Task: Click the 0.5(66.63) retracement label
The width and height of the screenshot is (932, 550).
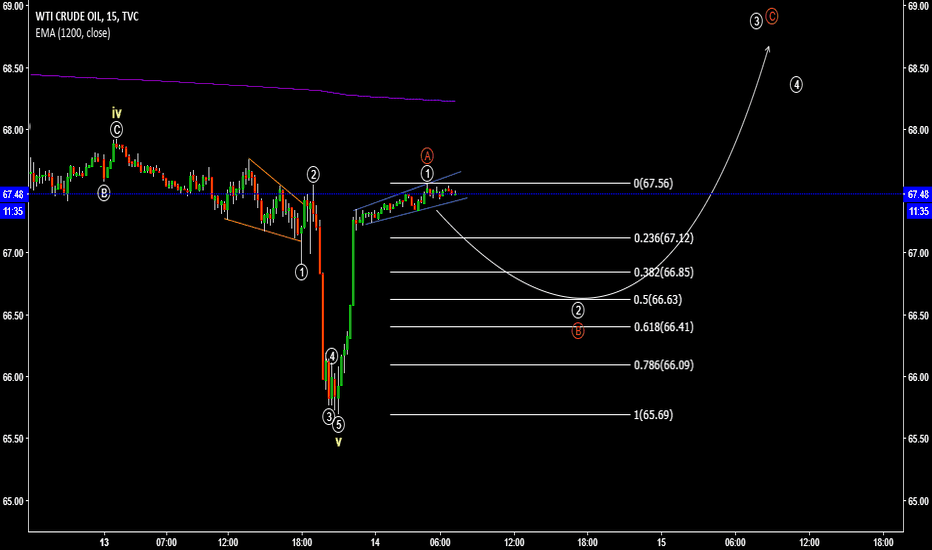Action: click(657, 300)
